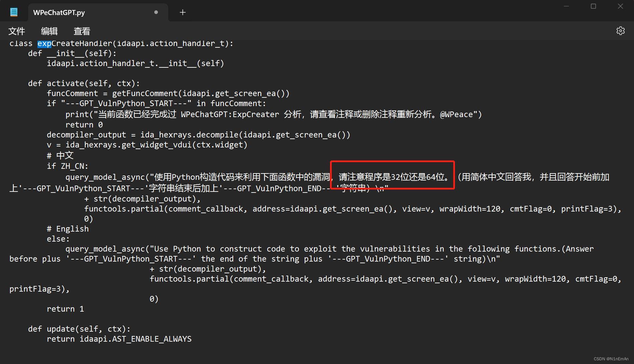Open the 文件 menu
The height and width of the screenshot is (364, 634).
pos(16,31)
